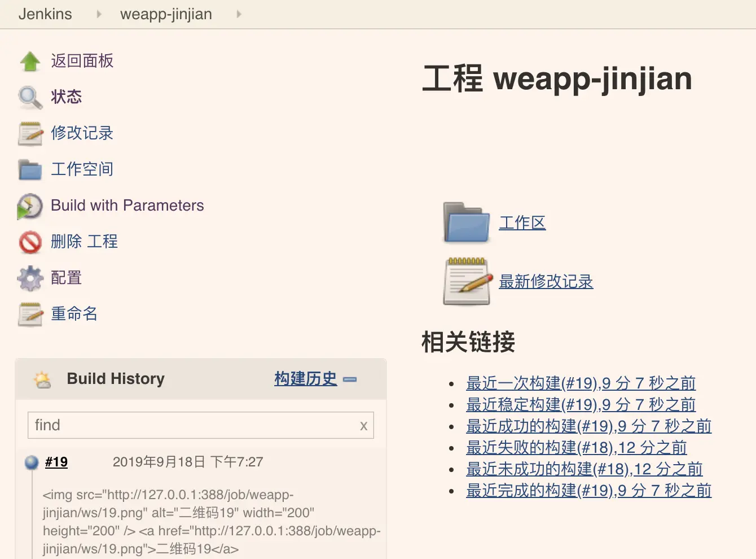Open 最近一次构建(#19) link
Screen dimensions: 756x559
pos(581,383)
